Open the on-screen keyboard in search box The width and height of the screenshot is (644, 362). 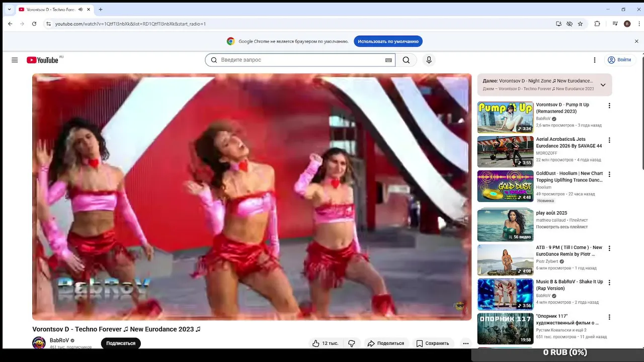point(388,60)
